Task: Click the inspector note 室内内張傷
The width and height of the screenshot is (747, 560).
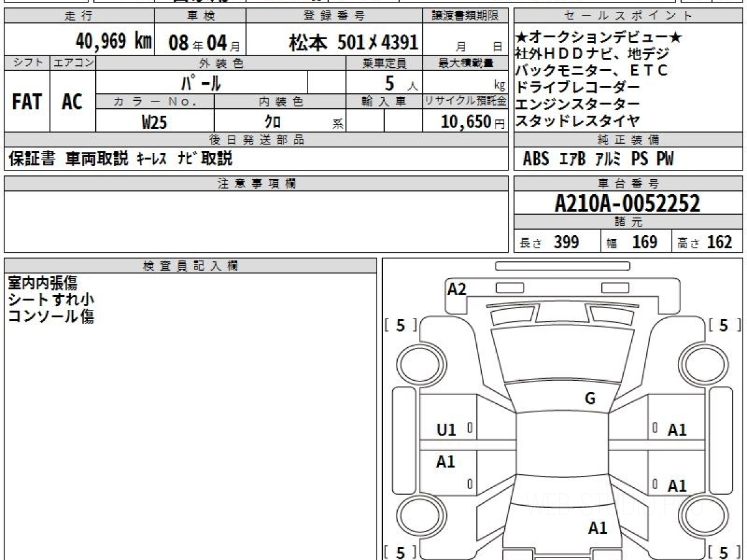Action: coord(42,283)
